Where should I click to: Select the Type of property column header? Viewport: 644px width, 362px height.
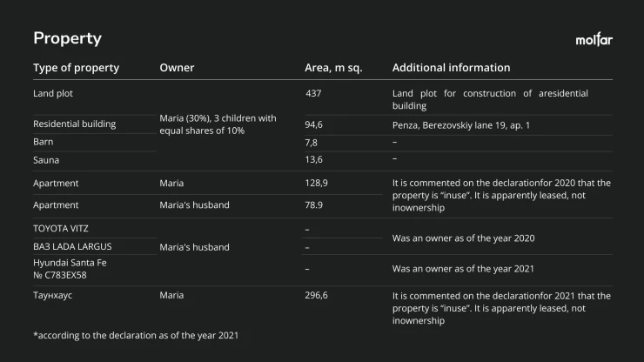click(x=76, y=68)
